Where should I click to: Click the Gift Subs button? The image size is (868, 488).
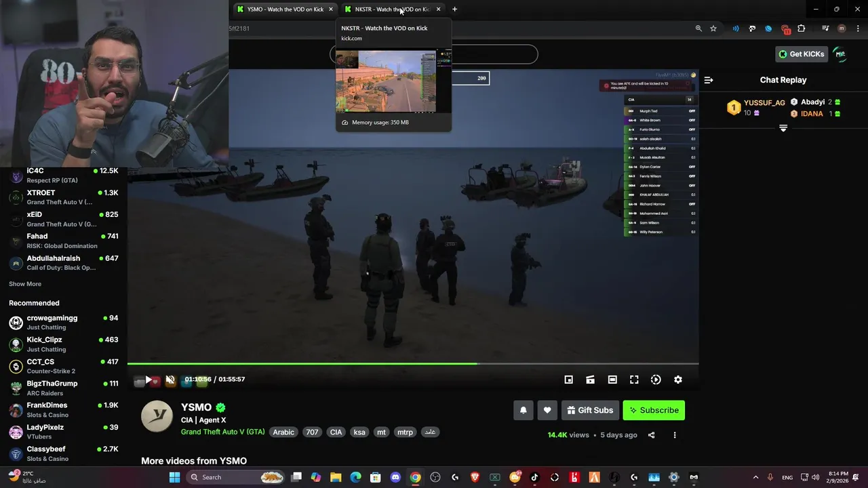(590, 410)
